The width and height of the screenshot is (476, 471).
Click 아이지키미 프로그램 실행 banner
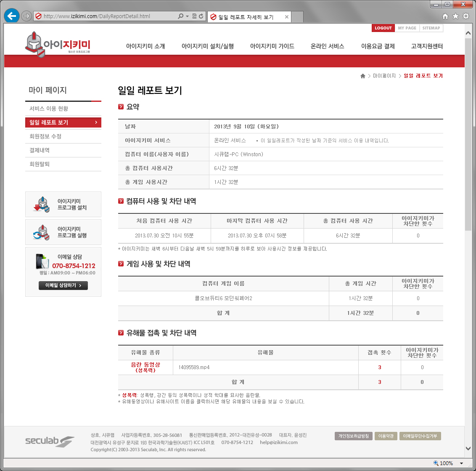(x=63, y=232)
